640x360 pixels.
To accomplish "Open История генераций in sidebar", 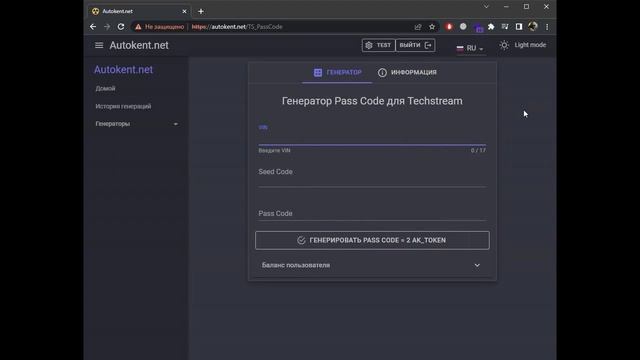I will click(123, 106).
